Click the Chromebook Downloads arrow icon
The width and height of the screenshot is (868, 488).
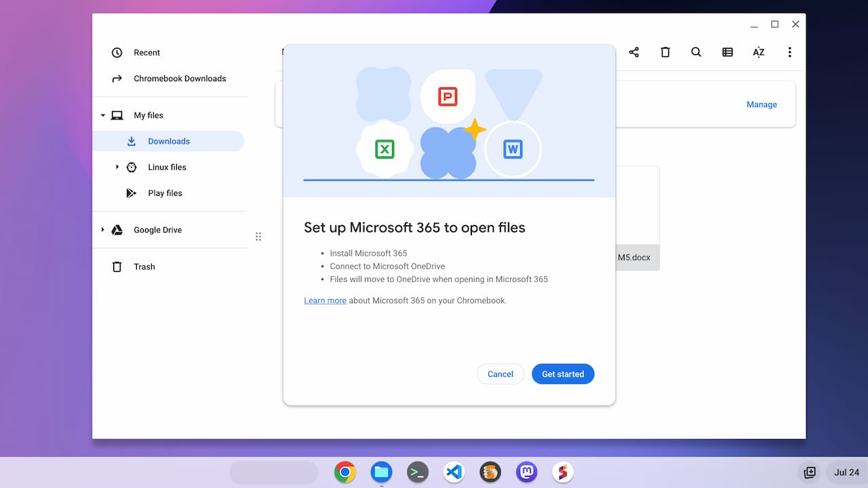click(x=117, y=79)
